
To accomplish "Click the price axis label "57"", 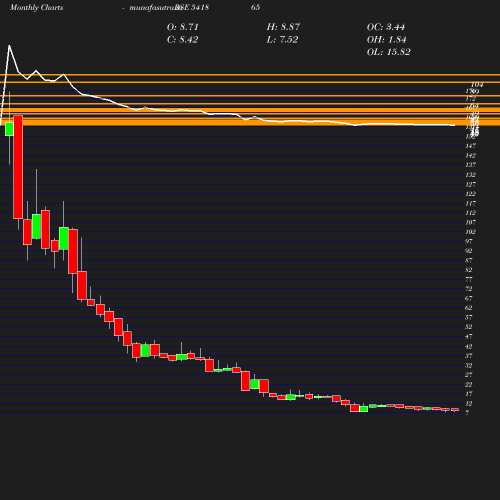I will pyautogui.click(x=469, y=318).
